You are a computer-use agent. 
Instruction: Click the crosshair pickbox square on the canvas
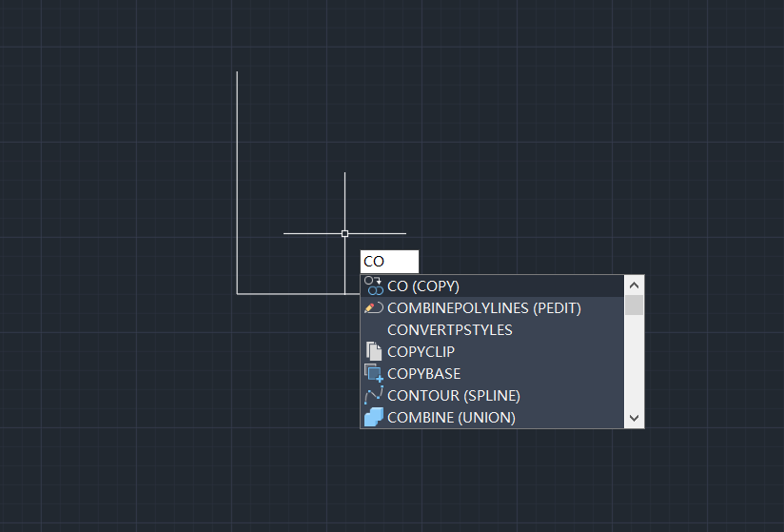click(x=344, y=233)
